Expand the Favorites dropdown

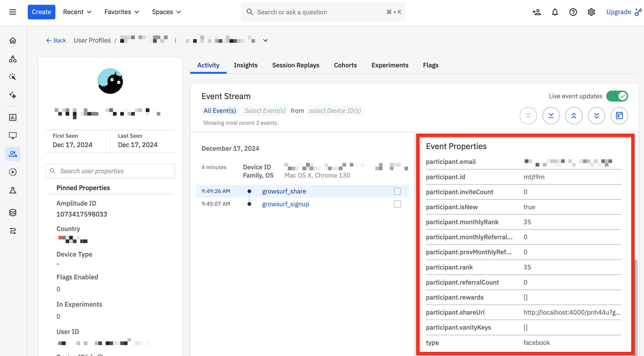[x=122, y=12]
